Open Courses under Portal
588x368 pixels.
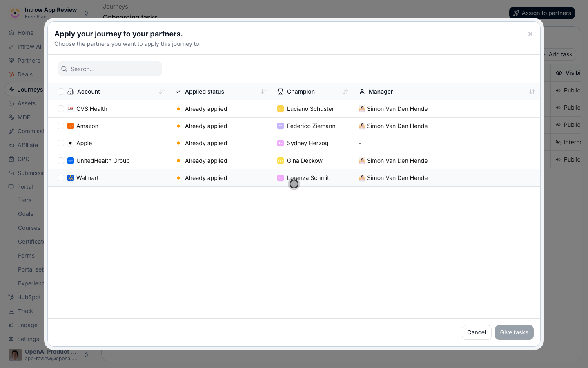point(29,228)
